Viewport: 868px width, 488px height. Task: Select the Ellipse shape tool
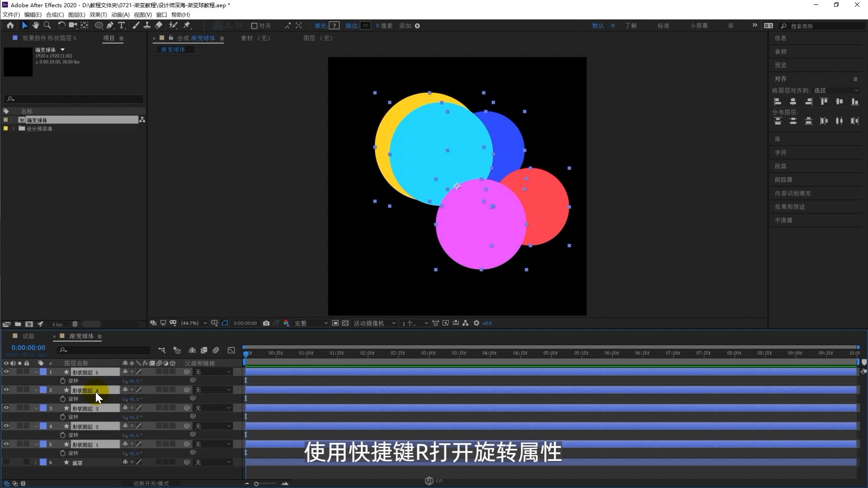[x=99, y=26]
